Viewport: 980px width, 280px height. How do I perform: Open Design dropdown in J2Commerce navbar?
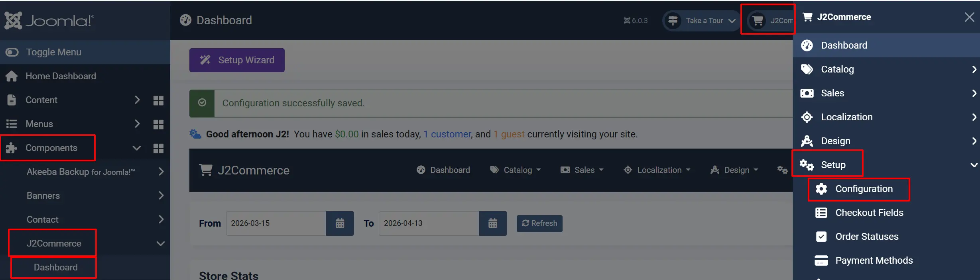[x=734, y=170]
